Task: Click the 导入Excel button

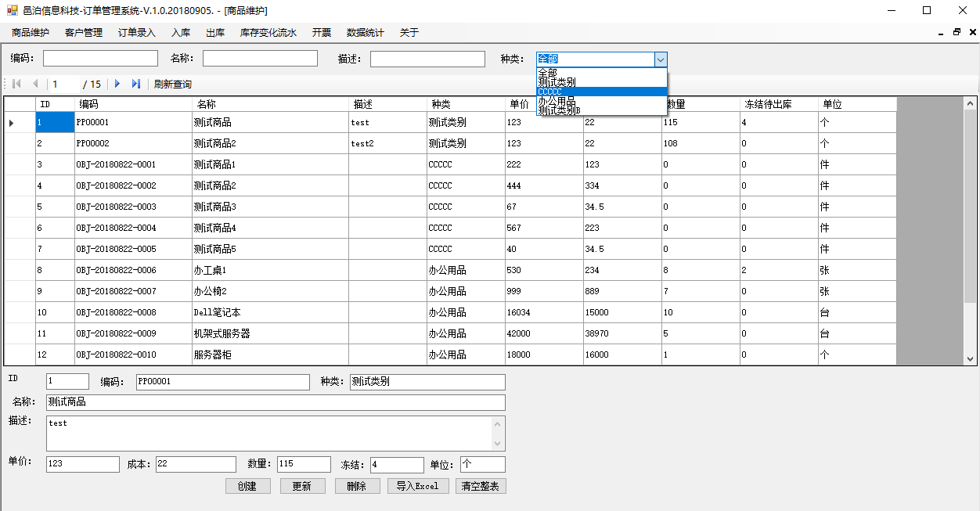Action: pos(417,486)
